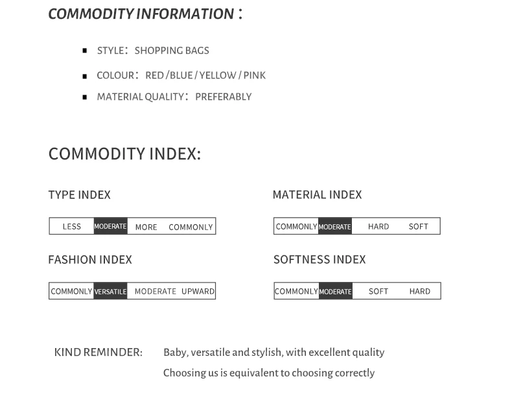Image resolution: width=512 pixels, height=420 pixels.
Task: Click the highlighted VERSATILE segment
Action: pyautogui.click(x=110, y=291)
